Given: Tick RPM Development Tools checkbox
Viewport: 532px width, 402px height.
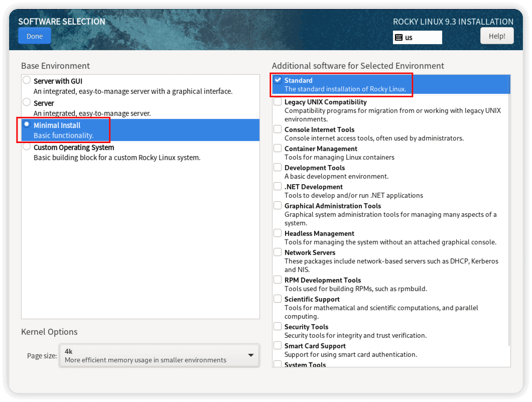Looking at the screenshot, I should (x=278, y=280).
